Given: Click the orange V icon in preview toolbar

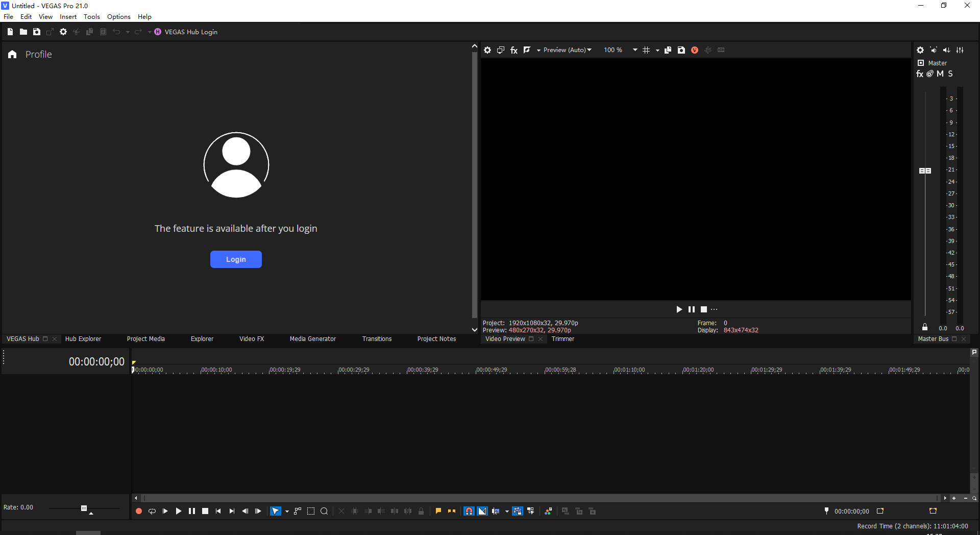Looking at the screenshot, I should (x=695, y=50).
